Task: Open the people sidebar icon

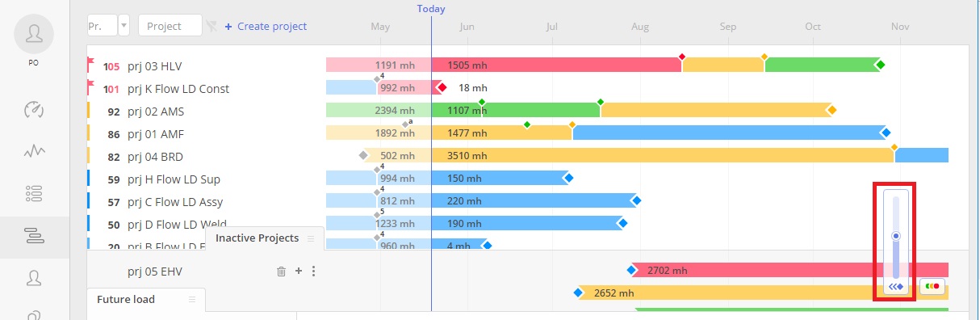Action: point(34,278)
